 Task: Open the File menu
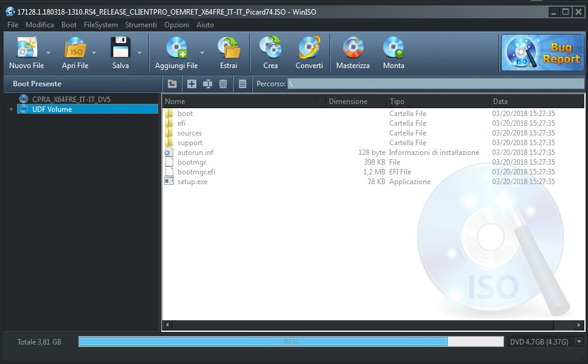13,25
